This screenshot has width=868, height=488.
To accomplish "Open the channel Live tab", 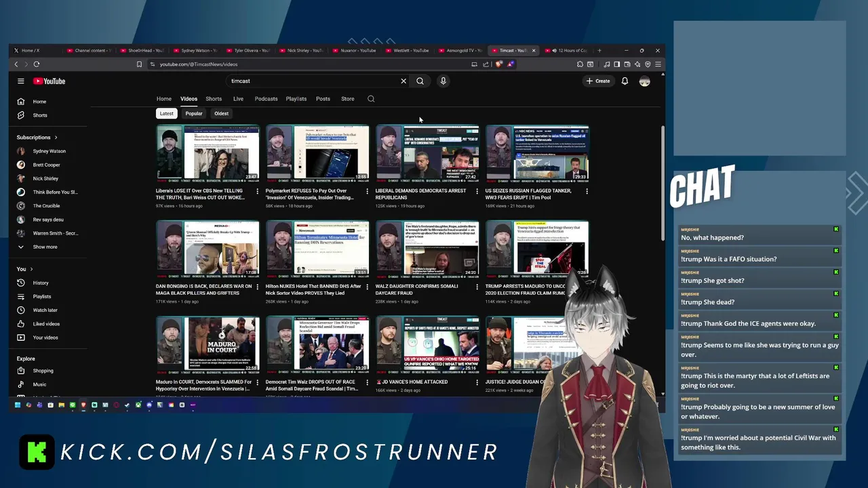I will click(238, 99).
